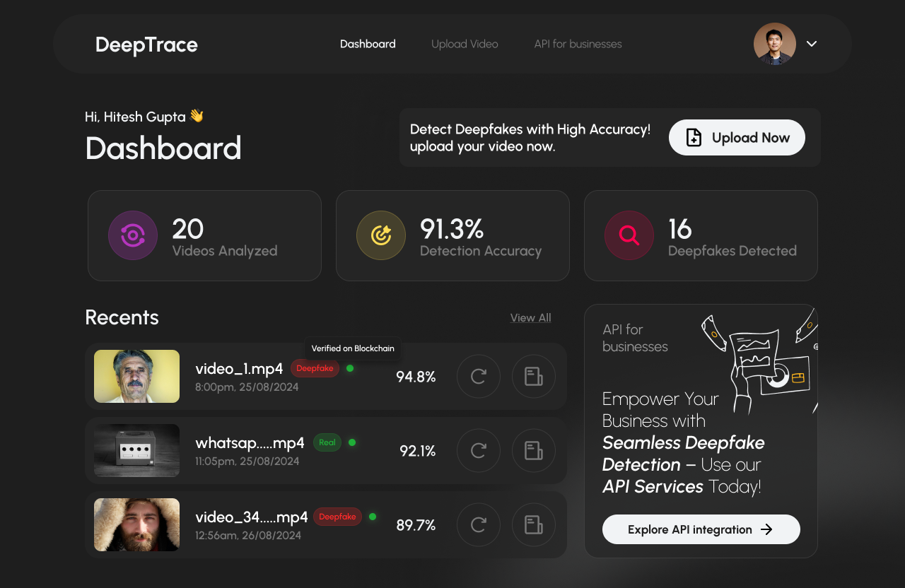
Task: Click the re-analyze icon for video_1.mp4
Action: pos(479,376)
